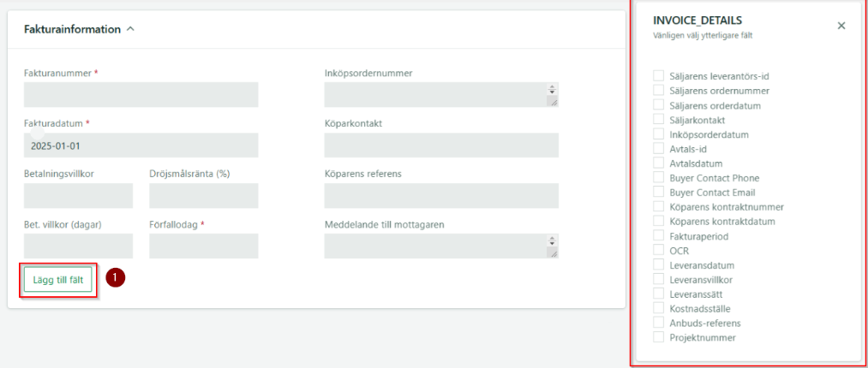Image resolution: width=868 pixels, height=368 pixels.
Task: Click into the Inköpsordernummer text area
Action: pos(435,95)
